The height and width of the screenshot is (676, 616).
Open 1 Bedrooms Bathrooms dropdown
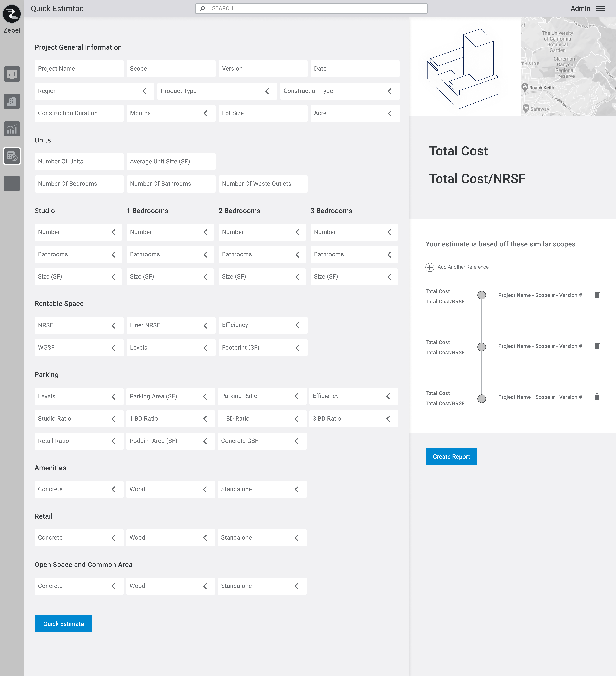[x=170, y=254]
